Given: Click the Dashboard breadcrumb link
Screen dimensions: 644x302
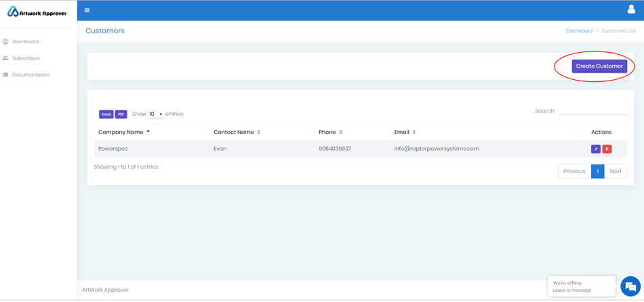Looking at the screenshot, I should click(x=579, y=31).
